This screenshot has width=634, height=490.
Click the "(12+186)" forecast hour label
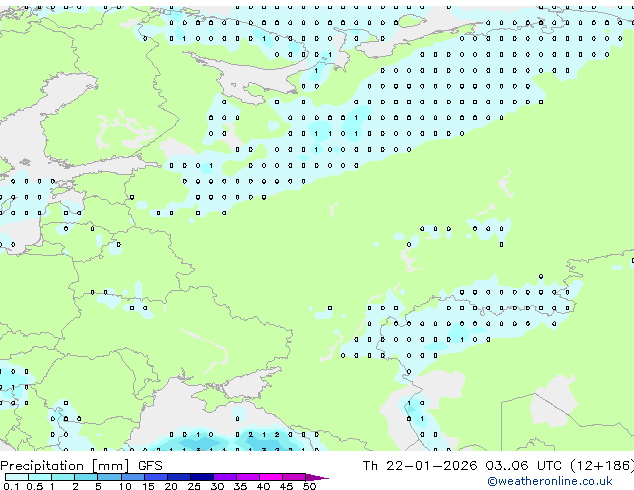602,466
